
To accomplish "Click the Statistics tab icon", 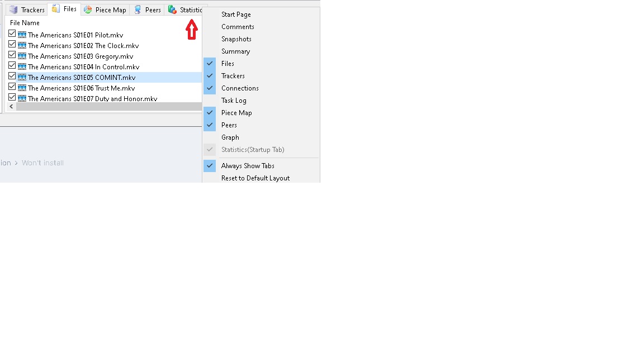I will coord(173,10).
